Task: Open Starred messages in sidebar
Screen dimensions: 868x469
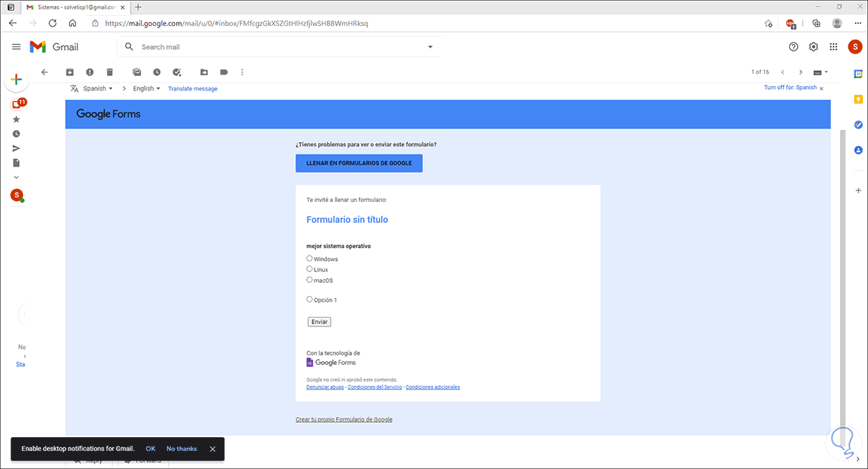Action: (x=17, y=119)
